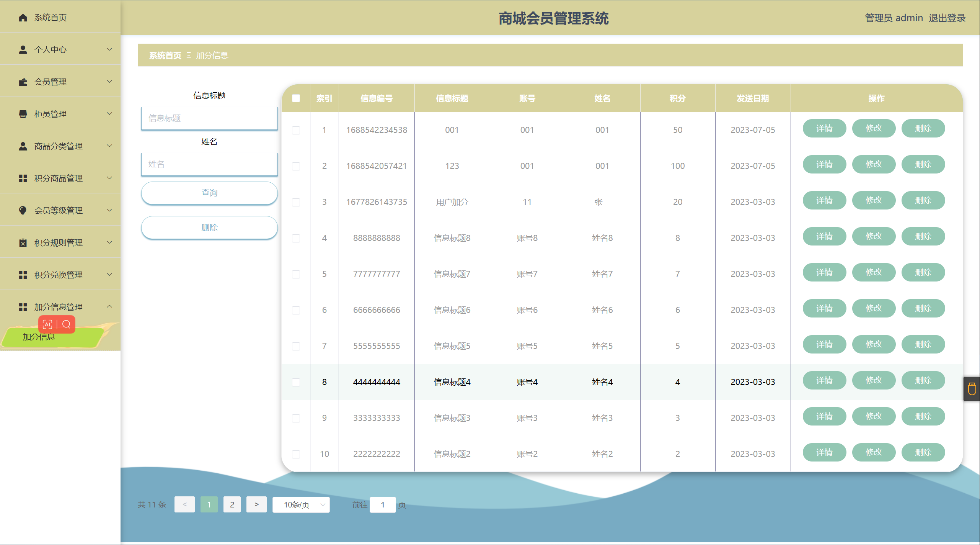Click the wallet icon for 会员管理

(23, 82)
